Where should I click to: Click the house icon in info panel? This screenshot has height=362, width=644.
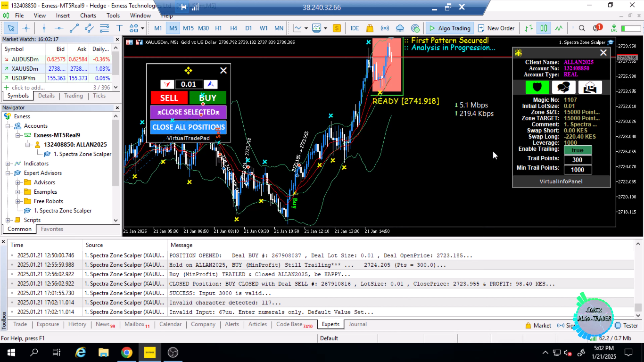click(x=590, y=87)
